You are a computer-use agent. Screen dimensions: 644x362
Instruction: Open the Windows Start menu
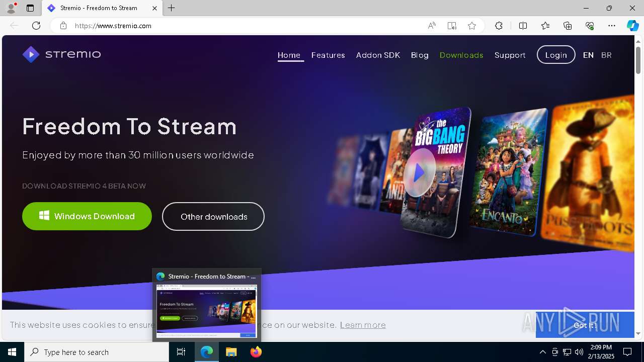12,352
